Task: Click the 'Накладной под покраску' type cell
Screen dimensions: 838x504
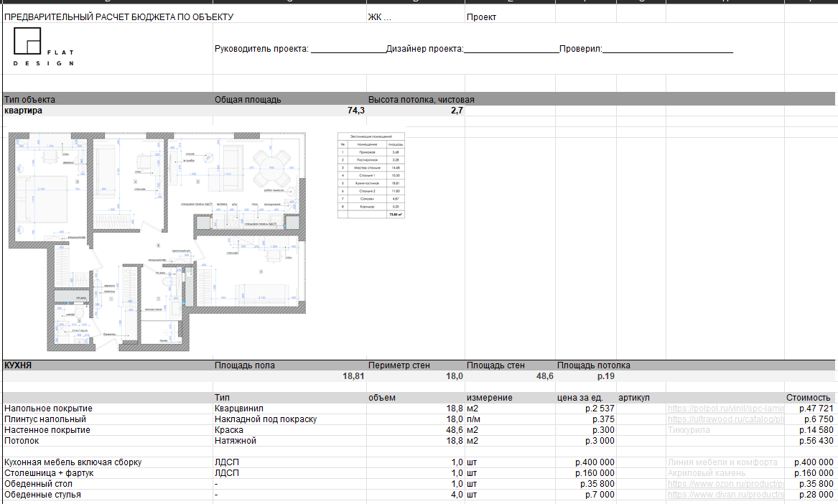Action: [x=266, y=419]
